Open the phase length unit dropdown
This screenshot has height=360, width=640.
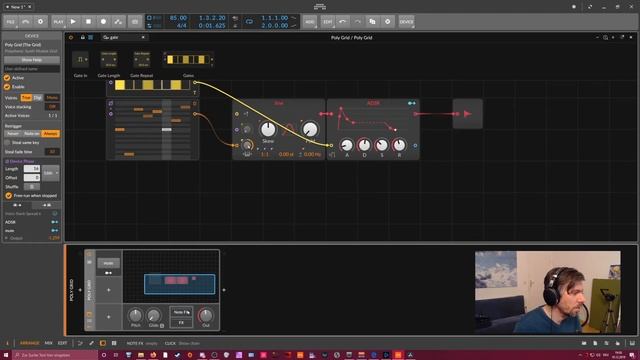(x=51, y=173)
